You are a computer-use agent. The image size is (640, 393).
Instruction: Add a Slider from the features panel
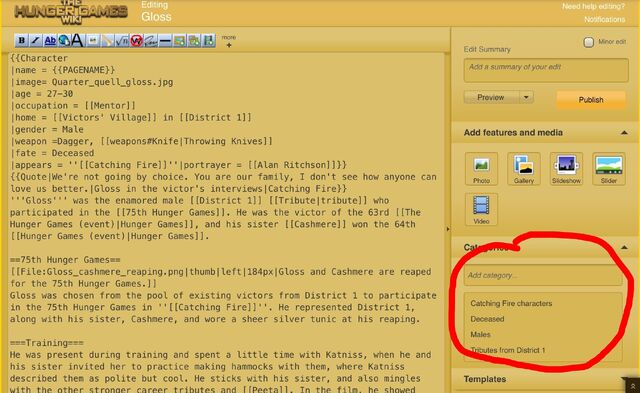(609, 169)
